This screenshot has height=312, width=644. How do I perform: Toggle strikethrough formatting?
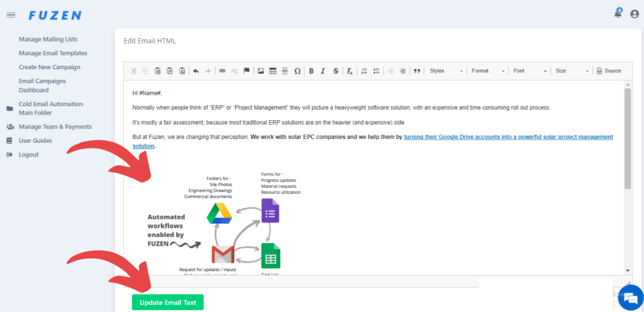click(x=336, y=71)
